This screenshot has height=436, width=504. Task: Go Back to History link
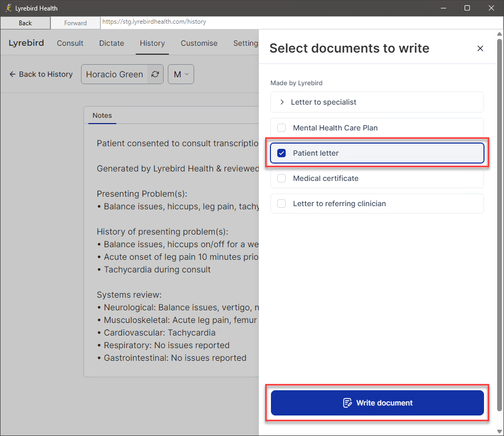pos(41,74)
